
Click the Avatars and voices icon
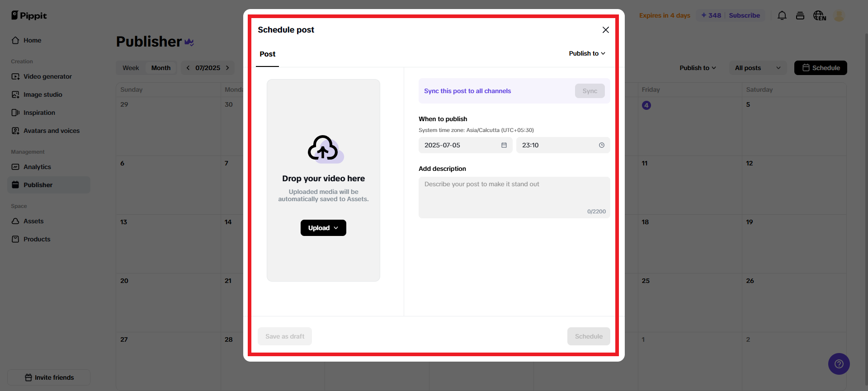pos(15,131)
